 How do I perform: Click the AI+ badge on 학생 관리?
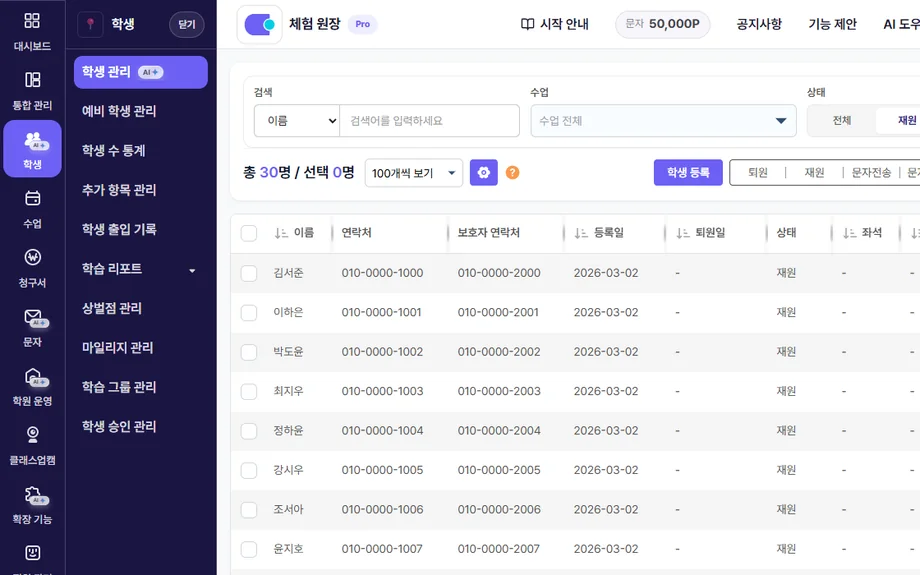pos(150,72)
